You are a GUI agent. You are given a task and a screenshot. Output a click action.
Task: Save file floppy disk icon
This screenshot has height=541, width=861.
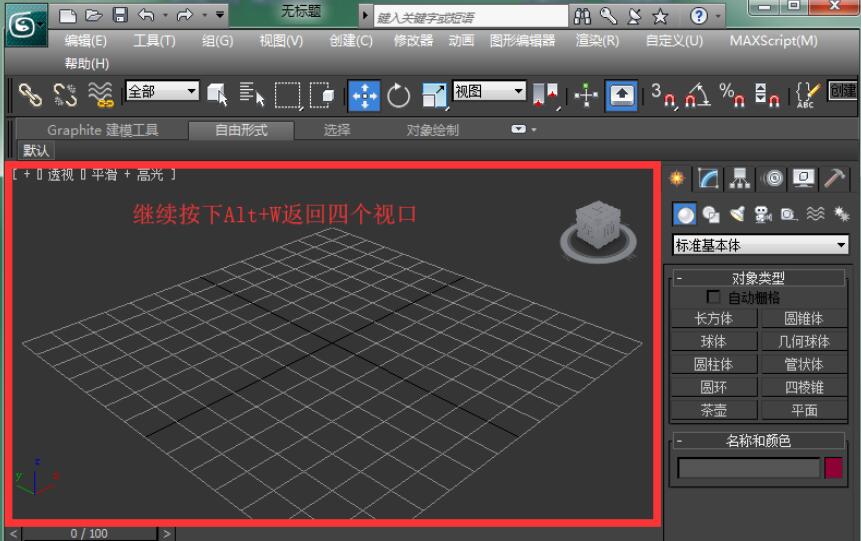pos(120,15)
